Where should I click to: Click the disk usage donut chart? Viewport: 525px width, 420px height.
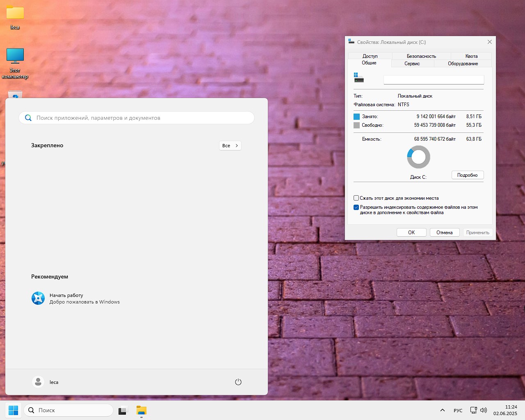418,157
